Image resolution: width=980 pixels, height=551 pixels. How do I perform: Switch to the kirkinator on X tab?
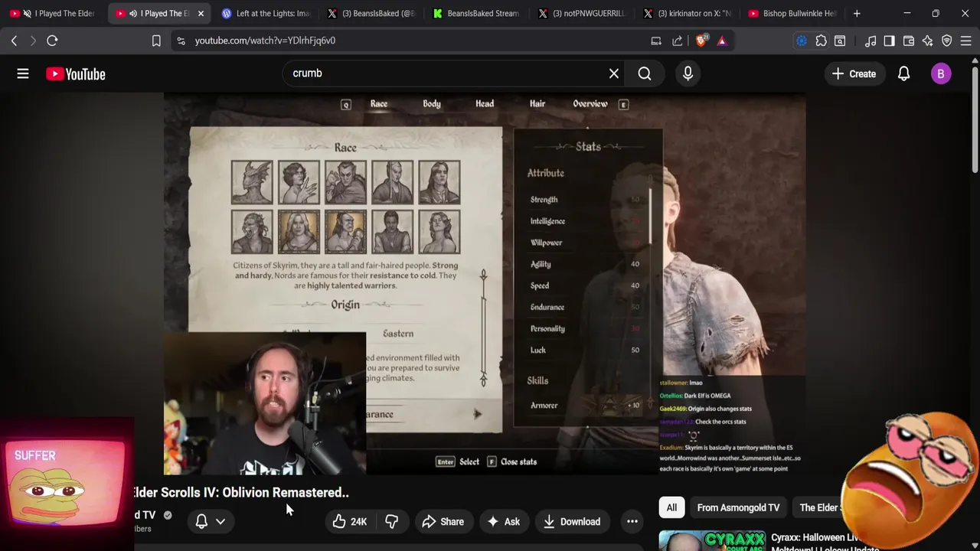tap(688, 13)
